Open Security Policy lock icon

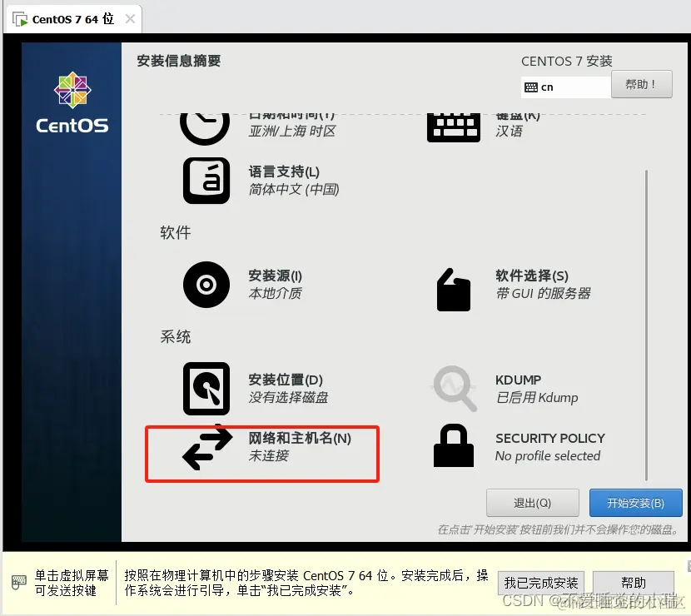click(454, 445)
